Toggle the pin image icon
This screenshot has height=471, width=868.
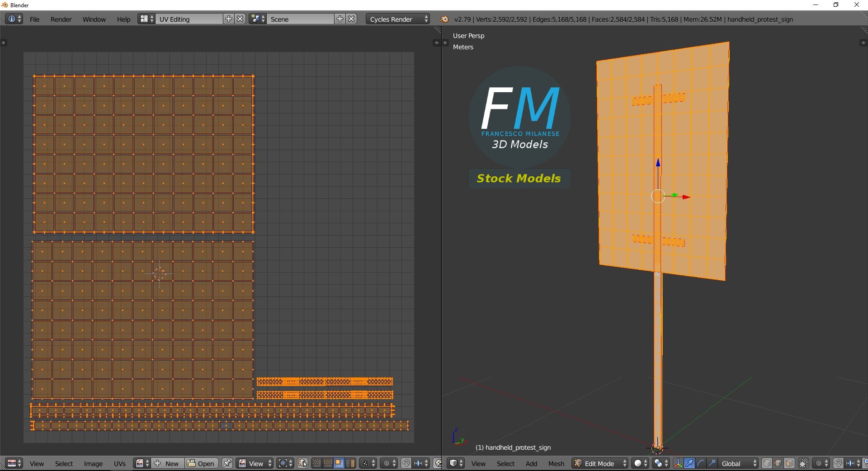click(x=227, y=463)
